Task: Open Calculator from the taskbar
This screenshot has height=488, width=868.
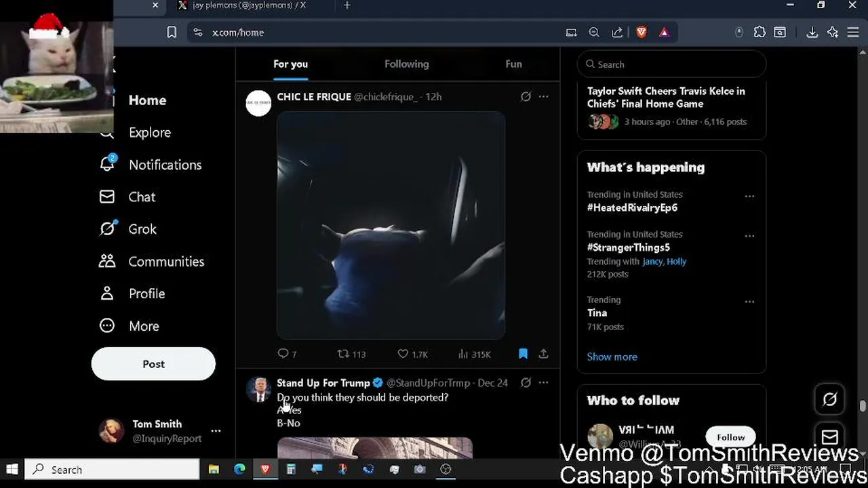Action: click(x=291, y=469)
